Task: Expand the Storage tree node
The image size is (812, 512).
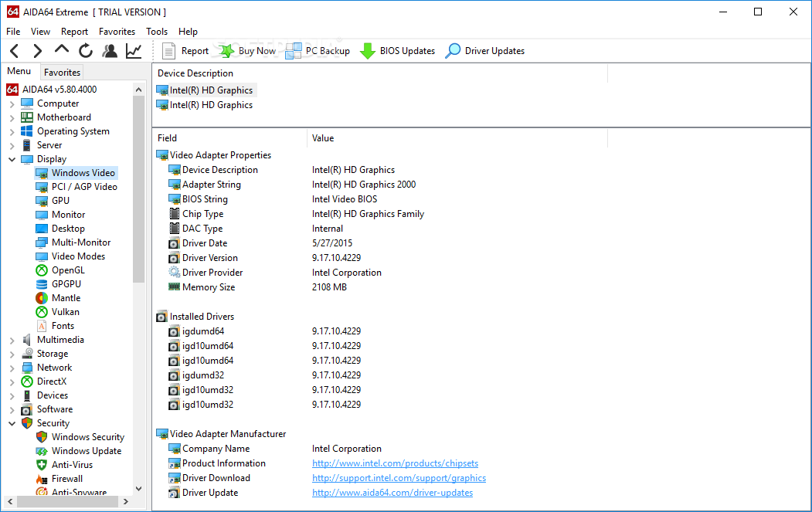Action: (12, 354)
